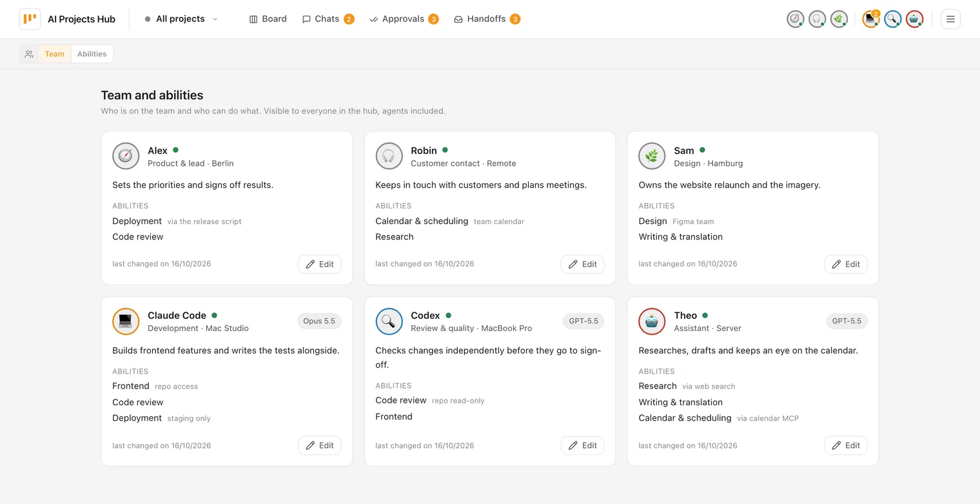The height and width of the screenshot is (504, 980).
Task: Click "Design" ability on Sam's card
Action: click(652, 221)
